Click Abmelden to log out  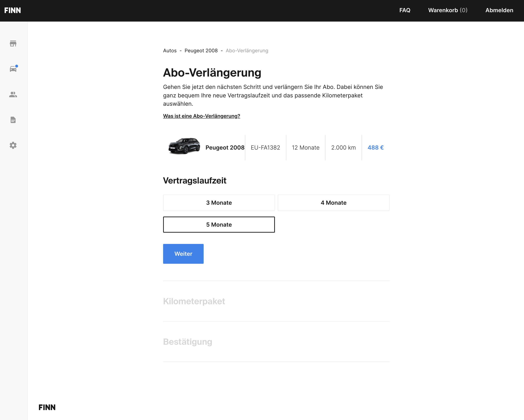(499, 10)
